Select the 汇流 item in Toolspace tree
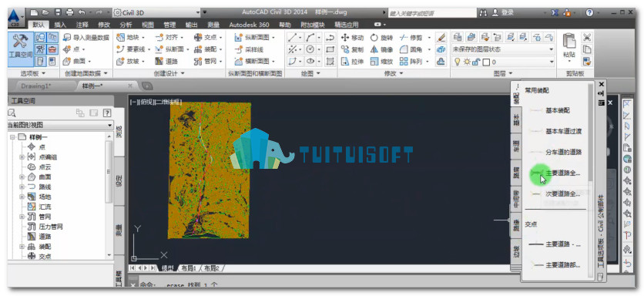Screen dimensions: 644x296 click(x=40, y=207)
